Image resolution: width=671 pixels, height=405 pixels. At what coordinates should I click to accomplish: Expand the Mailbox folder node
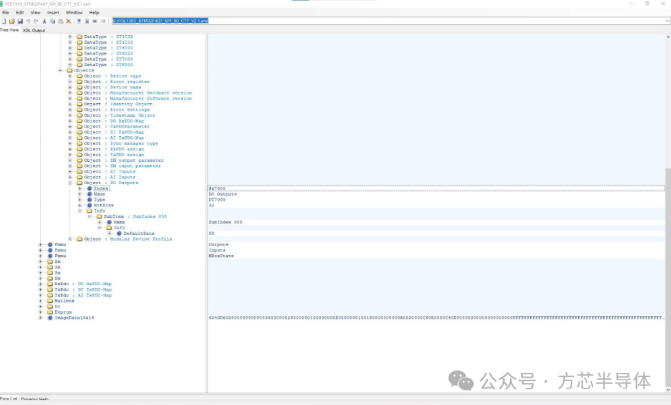point(41,301)
